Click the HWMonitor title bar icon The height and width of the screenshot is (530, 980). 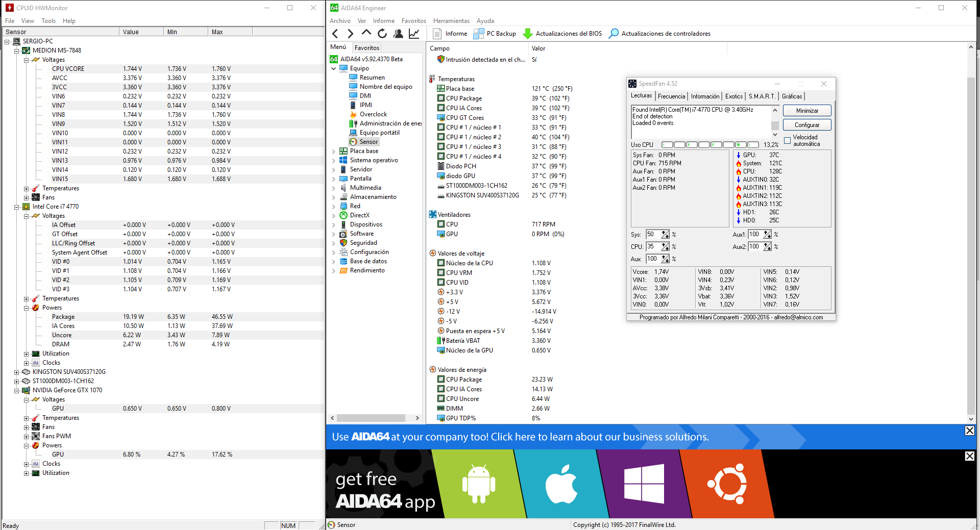[9, 8]
